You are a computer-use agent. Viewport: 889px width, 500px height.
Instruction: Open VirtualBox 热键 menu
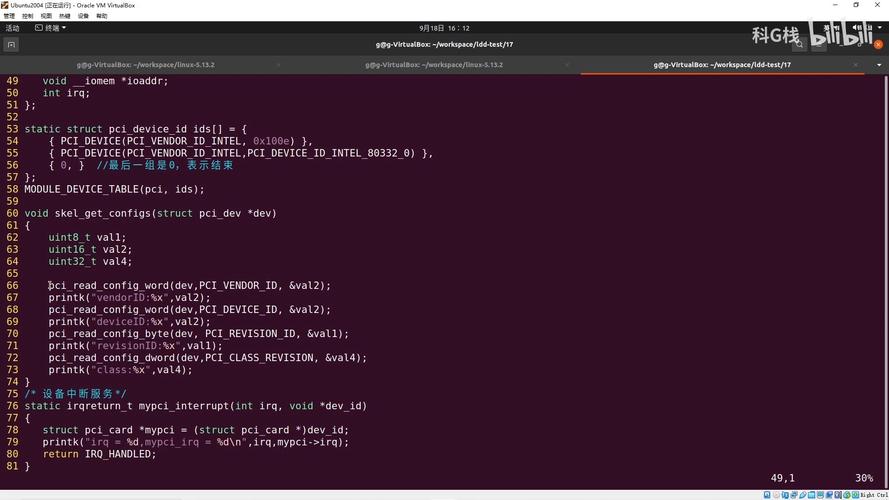[65, 16]
